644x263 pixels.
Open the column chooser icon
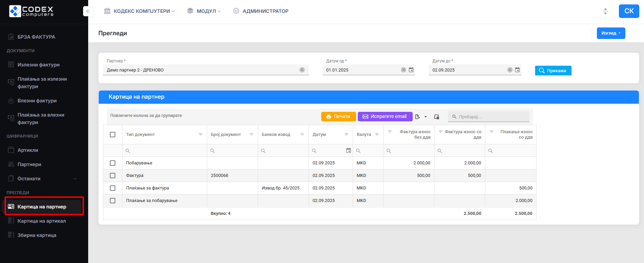click(x=436, y=117)
